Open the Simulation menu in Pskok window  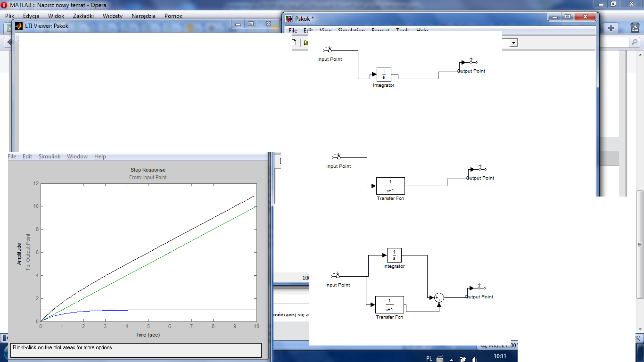click(x=351, y=30)
